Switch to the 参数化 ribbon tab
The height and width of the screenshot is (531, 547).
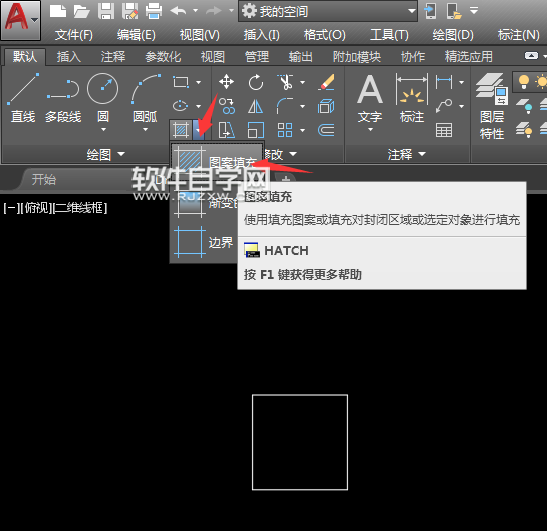click(x=163, y=57)
